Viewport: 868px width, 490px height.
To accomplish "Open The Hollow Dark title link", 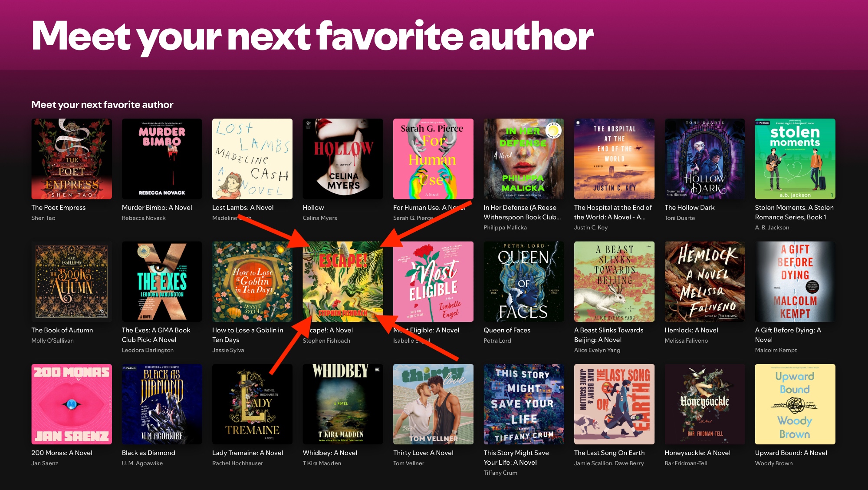I will pyautogui.click(x=689, y=208).
